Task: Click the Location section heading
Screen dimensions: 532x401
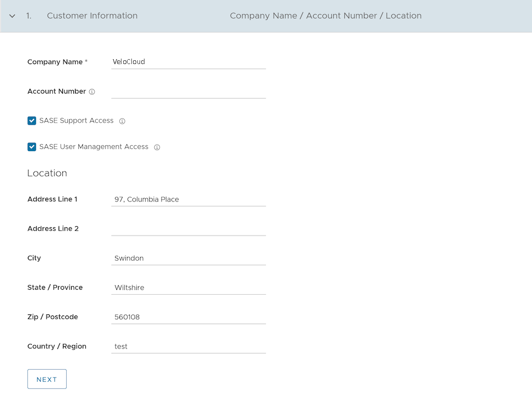Action: (47, 173)
